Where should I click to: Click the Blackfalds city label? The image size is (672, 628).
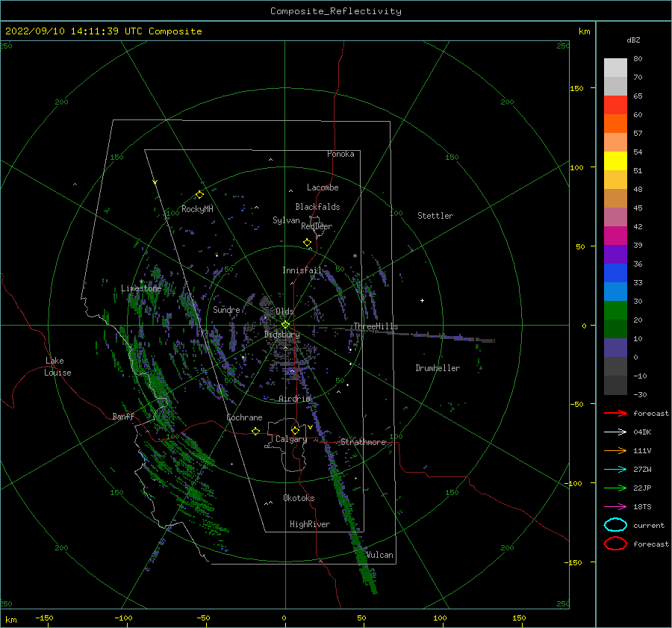point(317,207)
